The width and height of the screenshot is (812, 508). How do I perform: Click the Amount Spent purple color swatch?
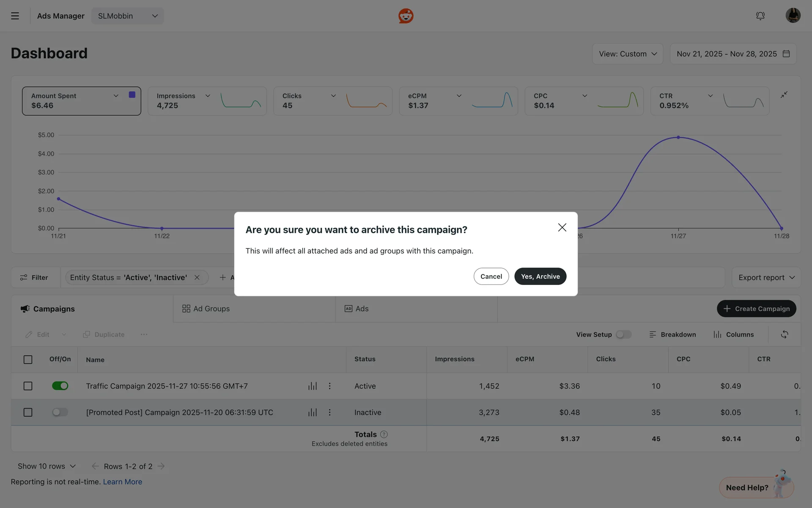pos(132,95)
